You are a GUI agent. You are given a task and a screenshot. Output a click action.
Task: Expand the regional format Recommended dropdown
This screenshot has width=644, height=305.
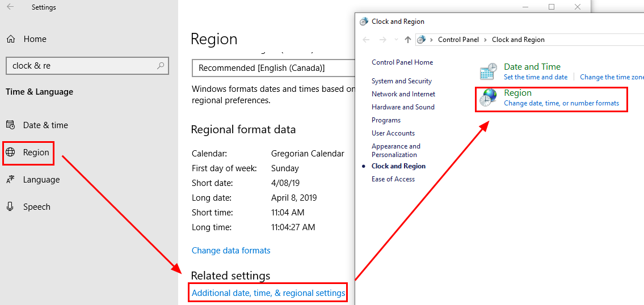(x=273, y=67)
